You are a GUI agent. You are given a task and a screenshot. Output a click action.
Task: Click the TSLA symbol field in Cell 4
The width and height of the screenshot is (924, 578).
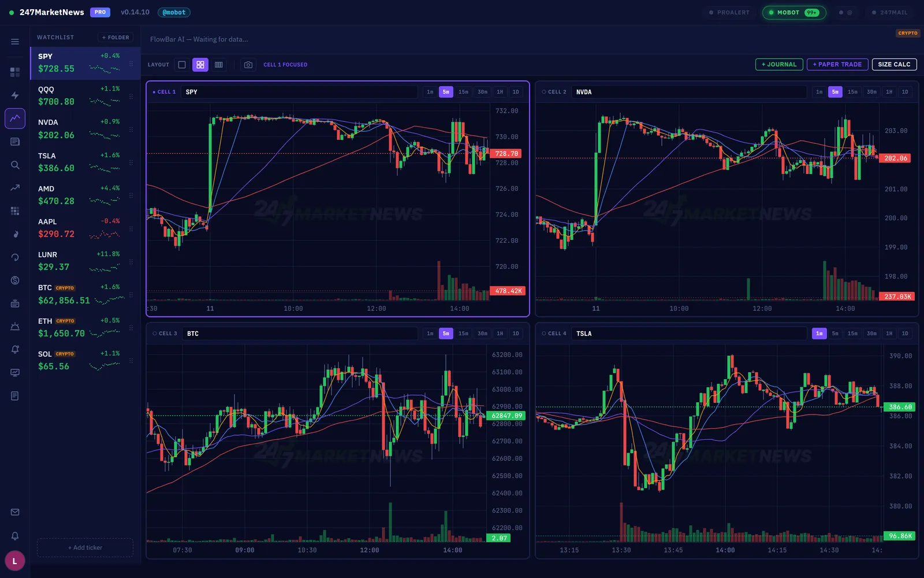689,334
